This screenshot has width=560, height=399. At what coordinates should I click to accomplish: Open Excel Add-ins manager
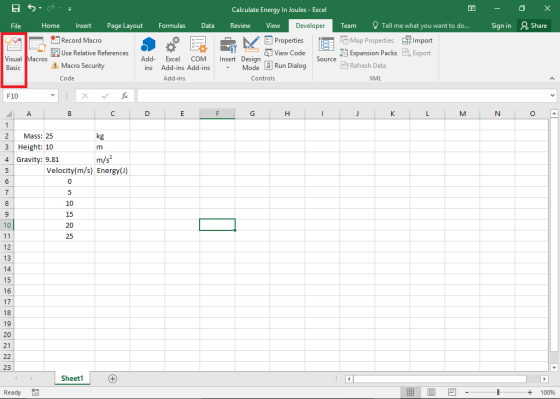point(172,54)
